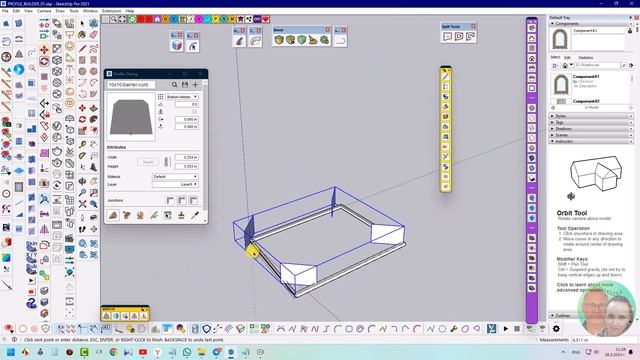Screen dimensions: 640x360
Task: Click the settings gear in bottom toolbar
Action: point(556,329)
